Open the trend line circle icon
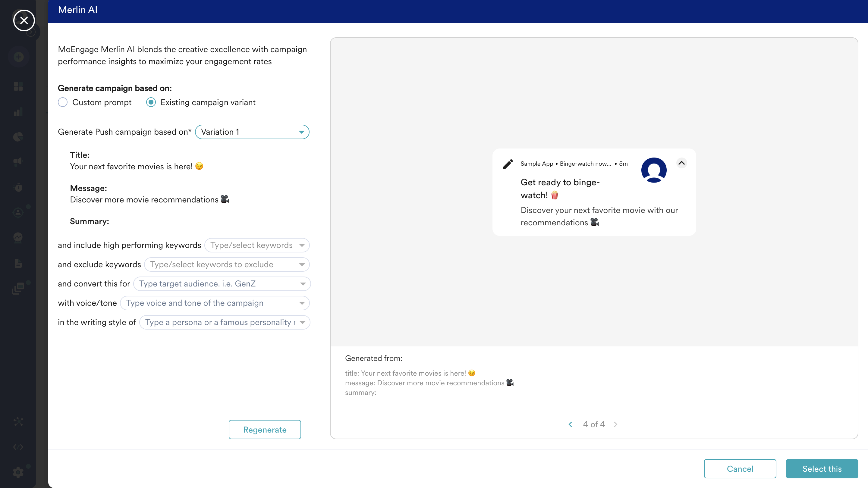Screen dimensions: 868x488 [x=18, y=238]
